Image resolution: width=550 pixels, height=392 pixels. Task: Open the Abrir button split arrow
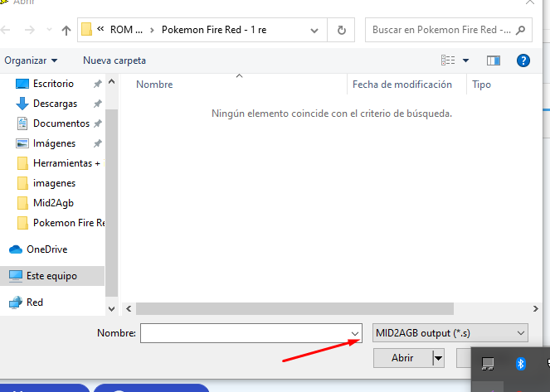439,358
